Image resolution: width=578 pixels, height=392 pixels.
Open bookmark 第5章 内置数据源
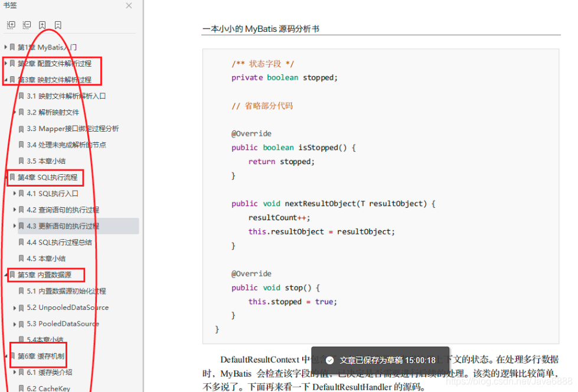coord(45,275)
